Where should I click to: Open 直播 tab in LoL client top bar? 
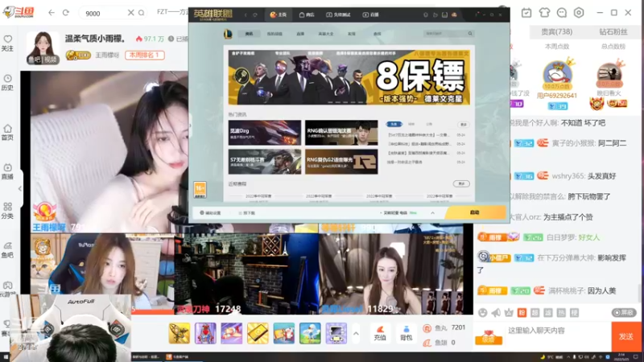point(370,14)
